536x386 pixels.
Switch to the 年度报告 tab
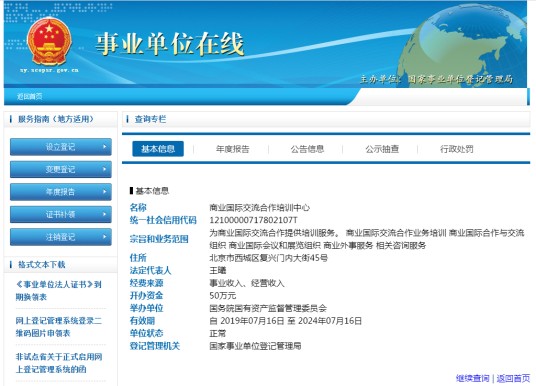tap(232, 149)
